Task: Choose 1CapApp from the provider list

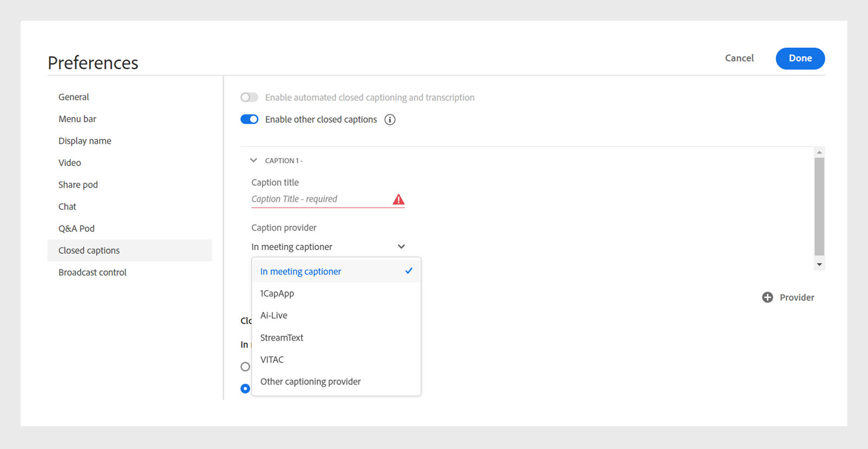Action: (277, 293)
